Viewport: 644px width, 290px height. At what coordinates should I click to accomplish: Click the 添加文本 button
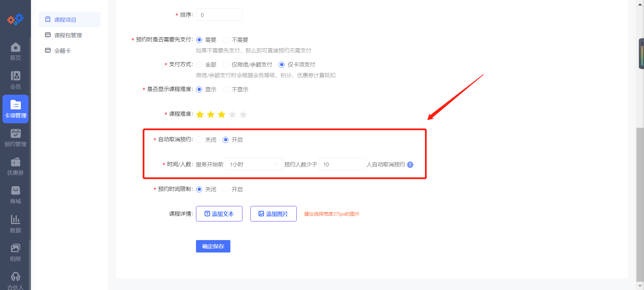tap(219, 214)
